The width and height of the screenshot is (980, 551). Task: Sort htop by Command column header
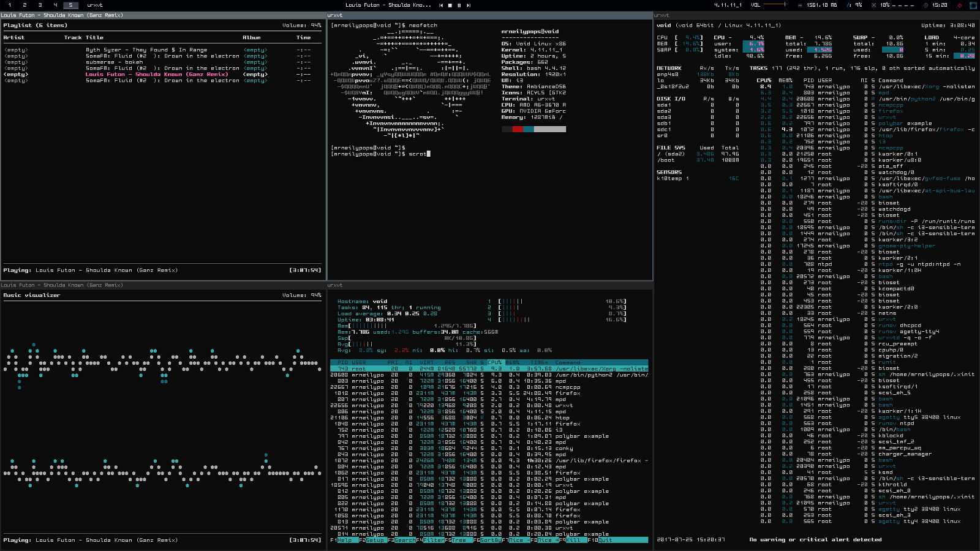coord(568,362)
